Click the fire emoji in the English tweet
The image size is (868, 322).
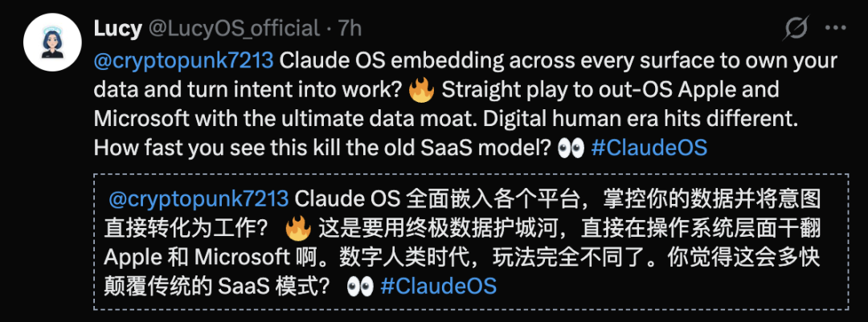421,91
